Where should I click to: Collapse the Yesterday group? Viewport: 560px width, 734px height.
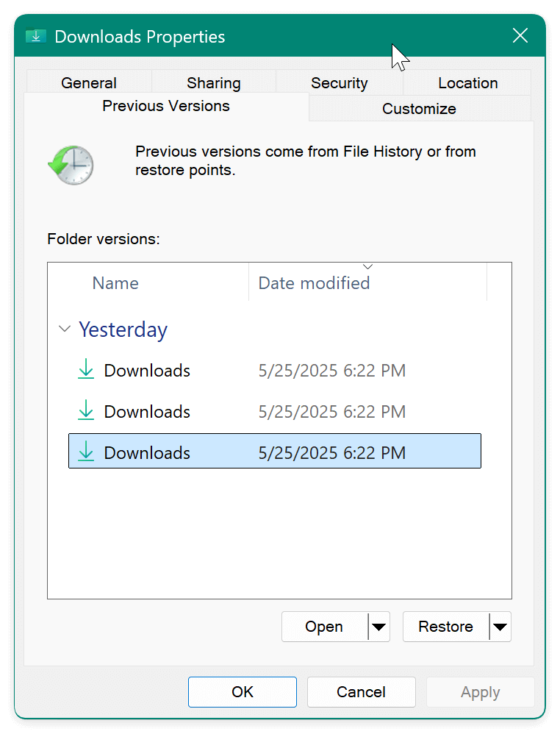[x=65, y=329]
